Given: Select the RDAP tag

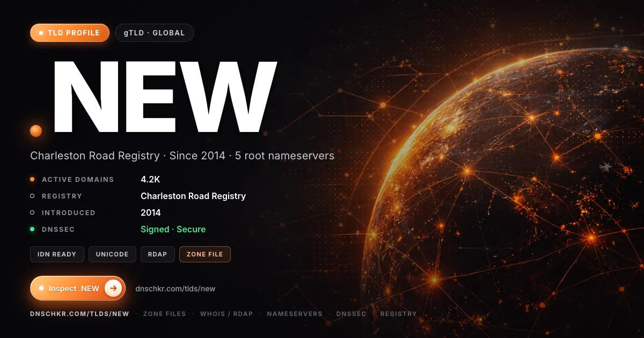Looking at the screenshot, I should 158,254.
